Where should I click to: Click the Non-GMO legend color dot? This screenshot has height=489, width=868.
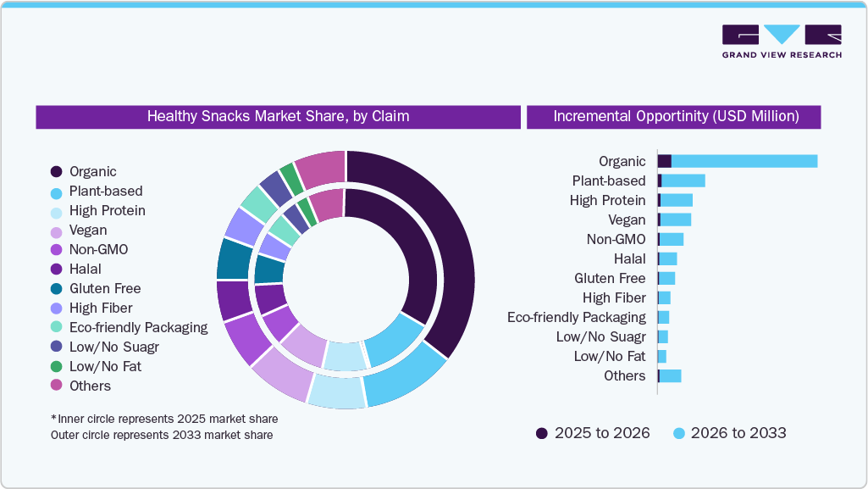[57, 250]
